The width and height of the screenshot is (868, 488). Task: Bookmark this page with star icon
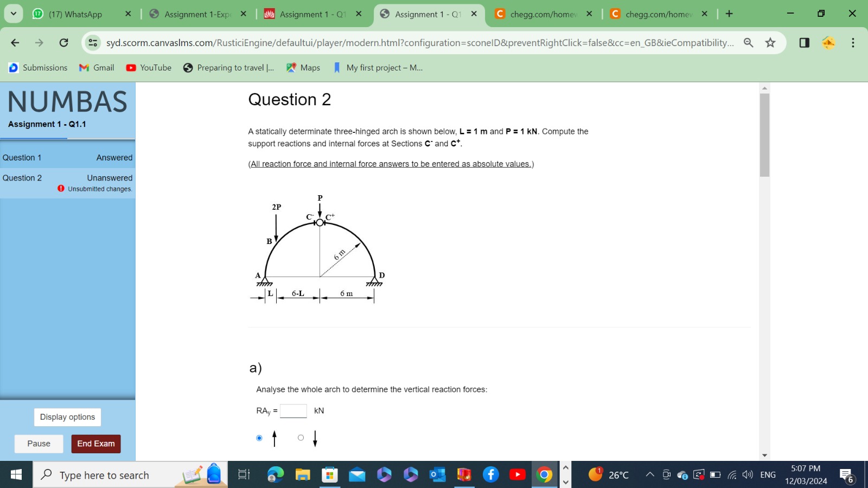pos(770,42)
